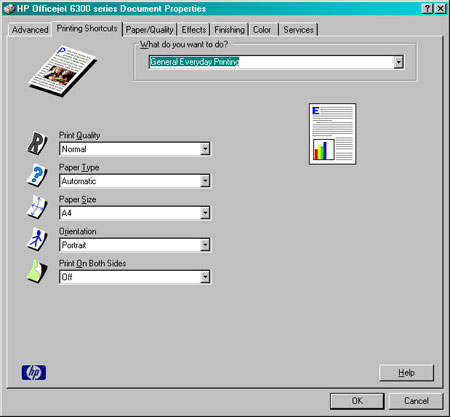Expand the Paper Type dropdown
The image size is (450, 417).
(x=135, y=181)
